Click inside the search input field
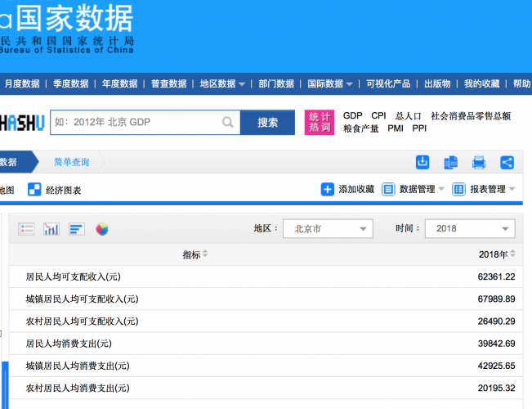Viewport: 532px width, 409px height. tap(135, 123)
